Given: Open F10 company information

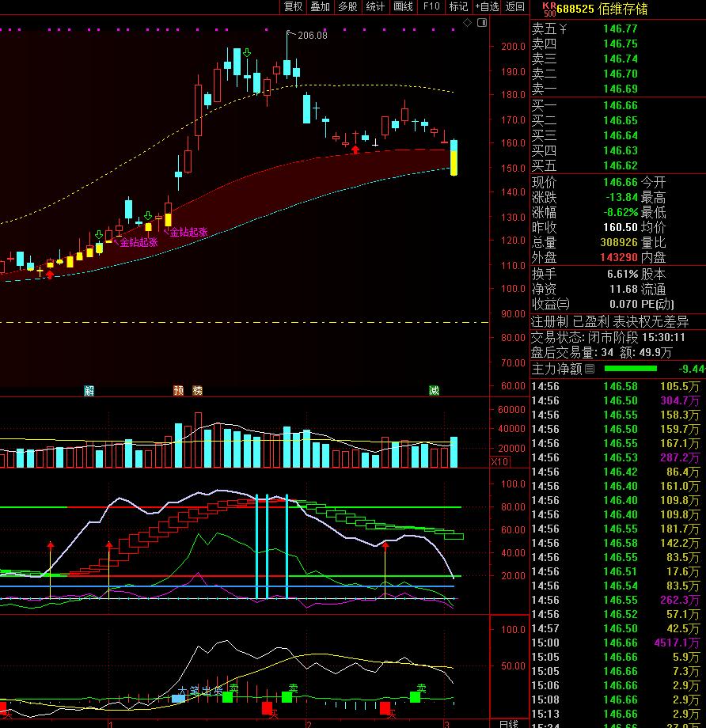Looking at the screenshot, I should coord(431,6).
